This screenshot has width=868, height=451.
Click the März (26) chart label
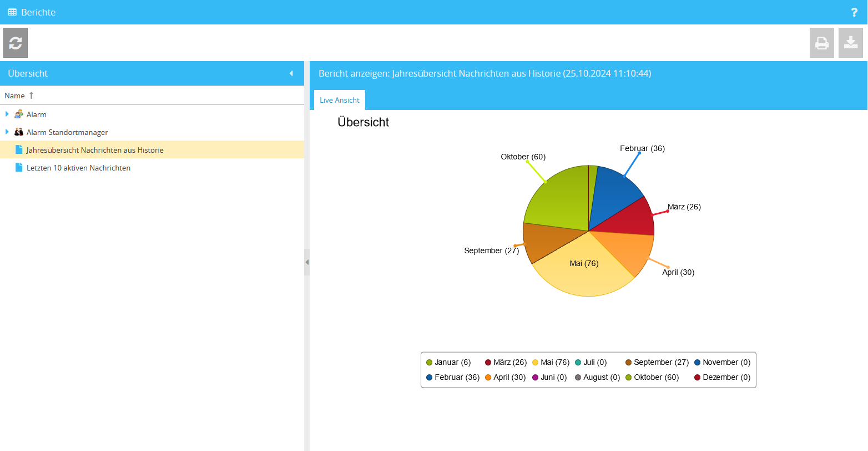(x=684, y=207)
